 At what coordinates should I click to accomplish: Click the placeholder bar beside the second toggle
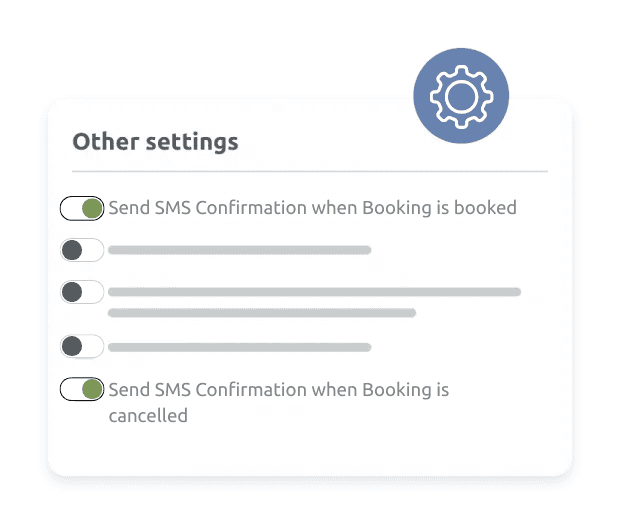click(240, 250)
